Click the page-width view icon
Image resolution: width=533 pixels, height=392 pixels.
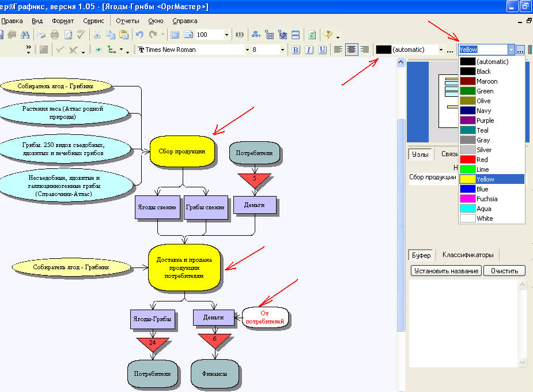188,35
